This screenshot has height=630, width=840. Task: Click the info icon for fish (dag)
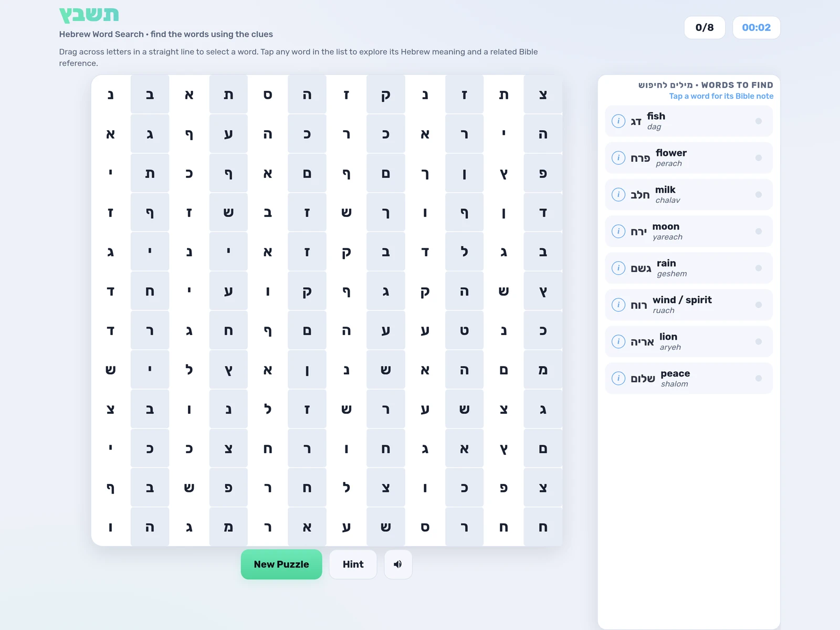[x=618, y=121]
